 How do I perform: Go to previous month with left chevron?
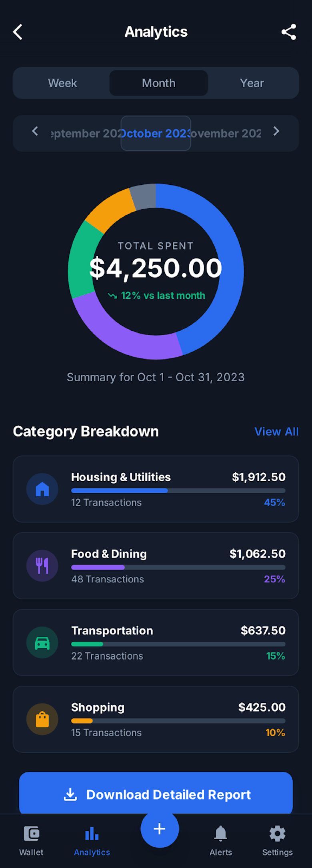click(x=35, y=131)
